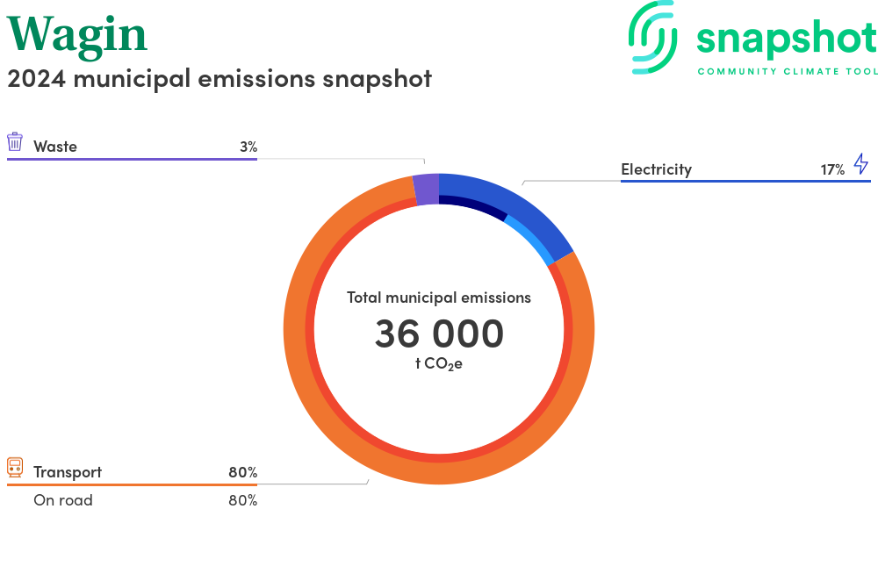Click the Electricity 17% value
Image resolution: width=878 pixels, height=588 pixels.
pos(832,169)
